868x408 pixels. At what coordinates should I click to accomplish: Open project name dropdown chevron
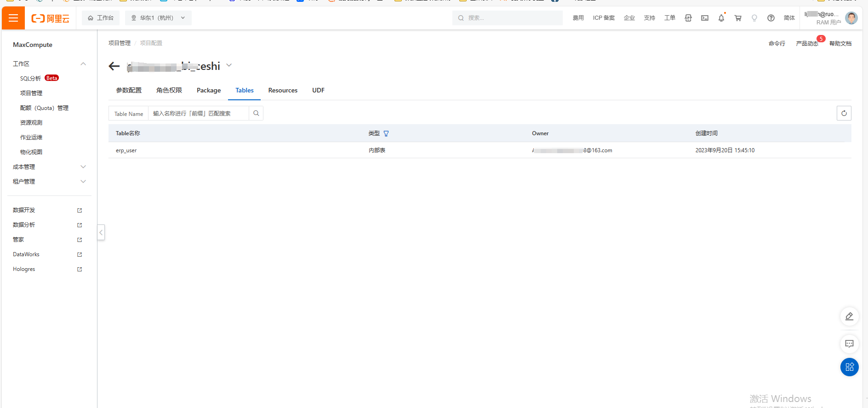(229, 65)
